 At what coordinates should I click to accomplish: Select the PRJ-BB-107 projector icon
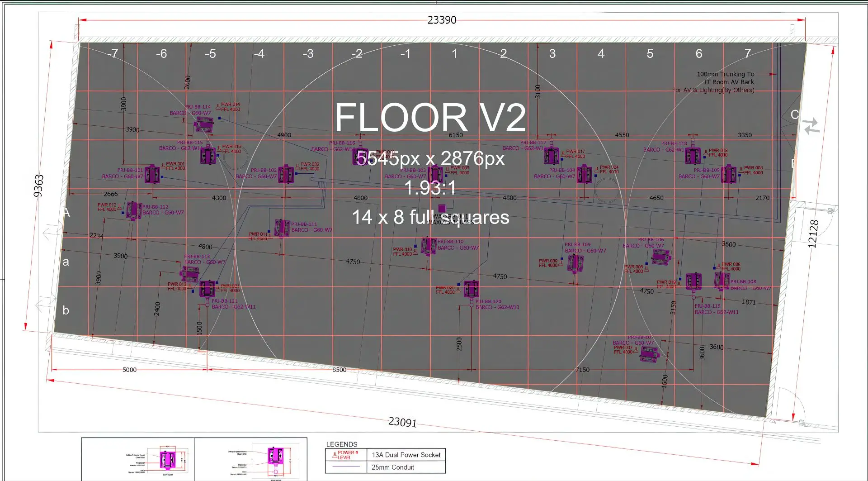650,354
